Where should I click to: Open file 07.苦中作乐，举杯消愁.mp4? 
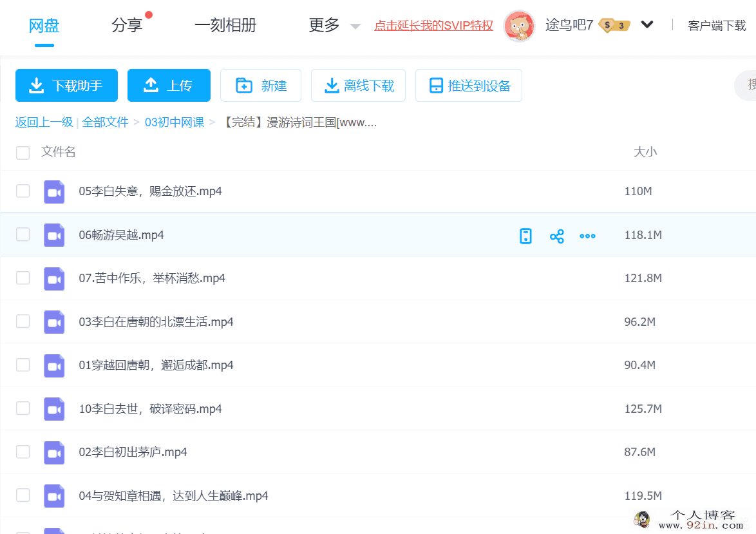click(x=152, y=278)
